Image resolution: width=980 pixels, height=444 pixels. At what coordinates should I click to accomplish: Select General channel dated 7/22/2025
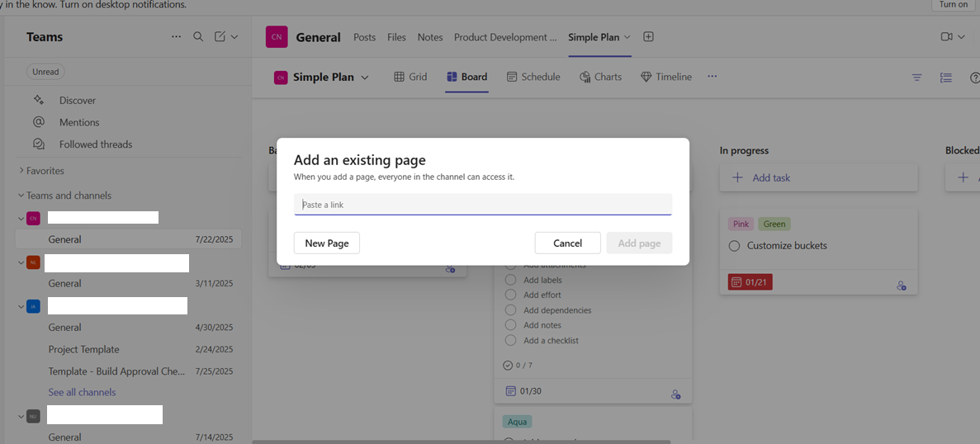click(x=129, y=239)
